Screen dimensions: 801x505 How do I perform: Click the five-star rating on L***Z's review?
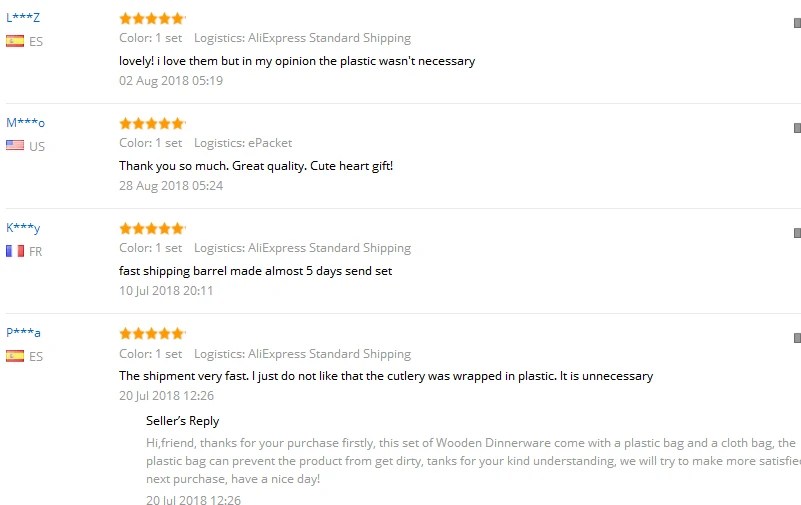click(152, 19)
